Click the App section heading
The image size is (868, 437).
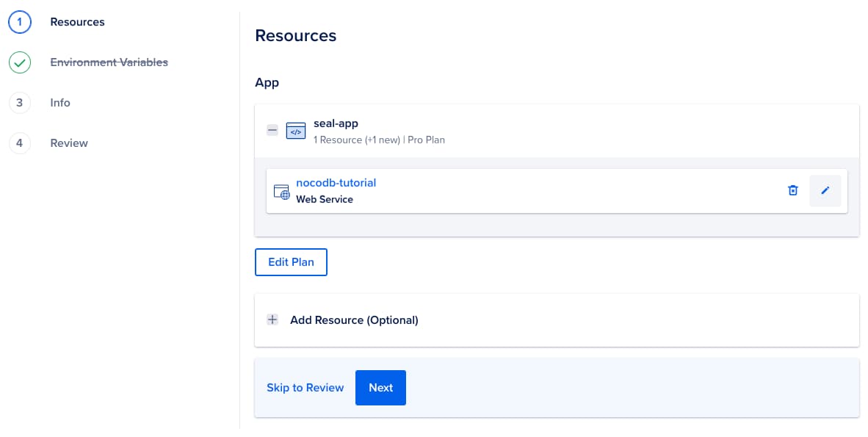point(267,83)
